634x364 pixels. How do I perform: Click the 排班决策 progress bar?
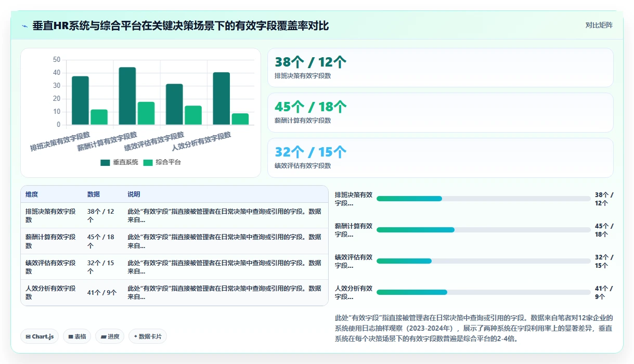pos(484,199)
